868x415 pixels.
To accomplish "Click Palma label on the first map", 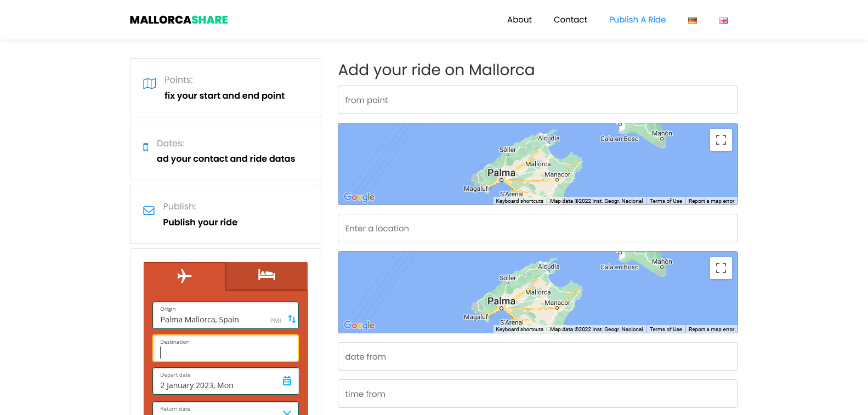I will tap(501, 173).
